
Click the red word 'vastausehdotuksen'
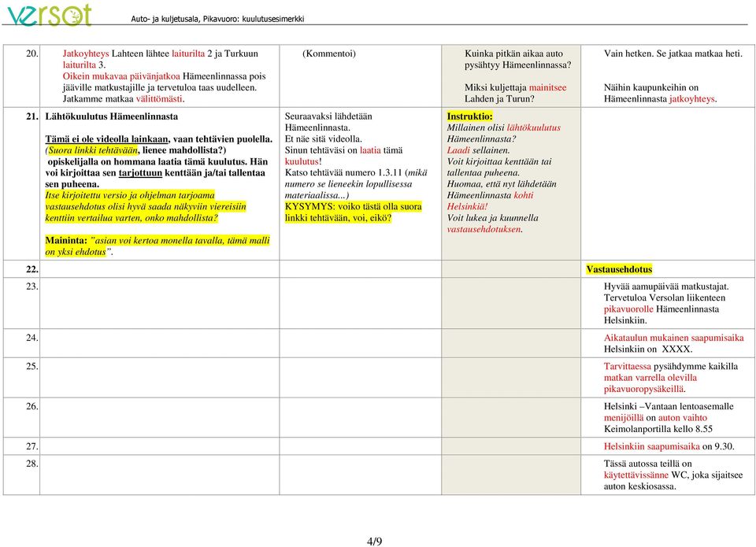coord(484,229)
